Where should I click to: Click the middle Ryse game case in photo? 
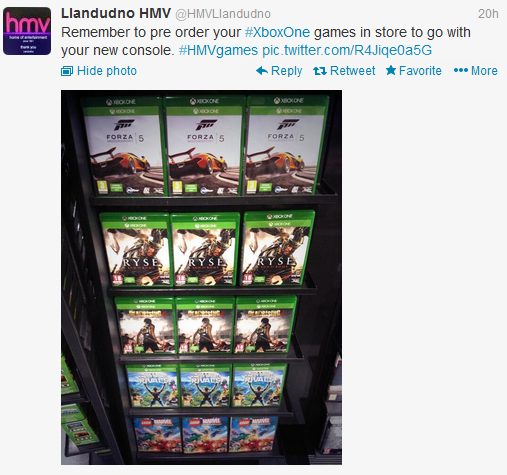coord(205,250)
